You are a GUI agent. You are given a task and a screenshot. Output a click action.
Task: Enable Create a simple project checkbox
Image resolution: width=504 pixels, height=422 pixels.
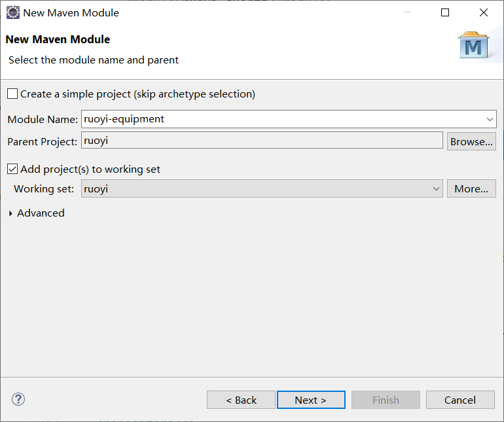coord(12,94)
